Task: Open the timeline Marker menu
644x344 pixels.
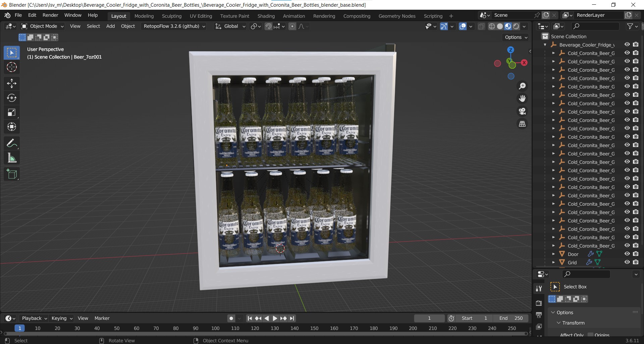Action: click(102, 318)
